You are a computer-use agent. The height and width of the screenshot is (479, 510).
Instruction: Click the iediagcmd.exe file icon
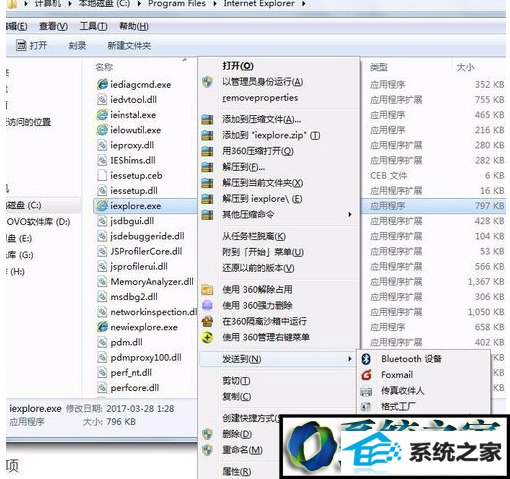[x=102, y=84]
